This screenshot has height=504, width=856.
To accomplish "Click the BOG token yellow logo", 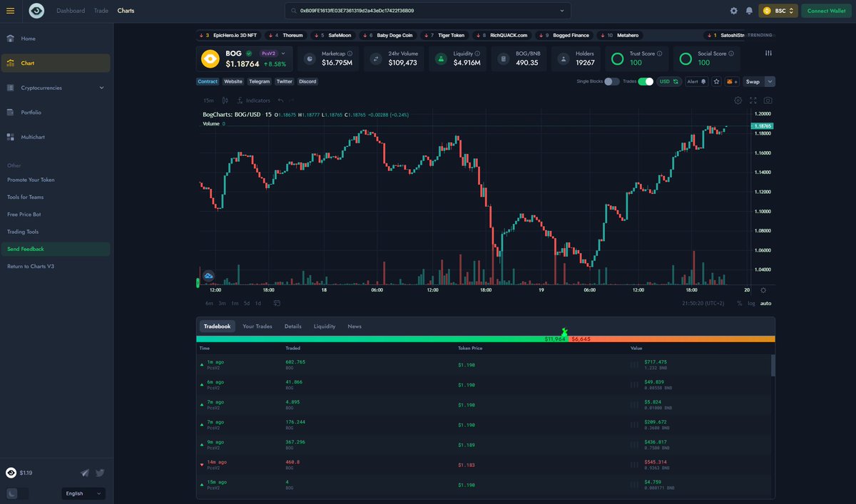I will [x=210, y=58].
